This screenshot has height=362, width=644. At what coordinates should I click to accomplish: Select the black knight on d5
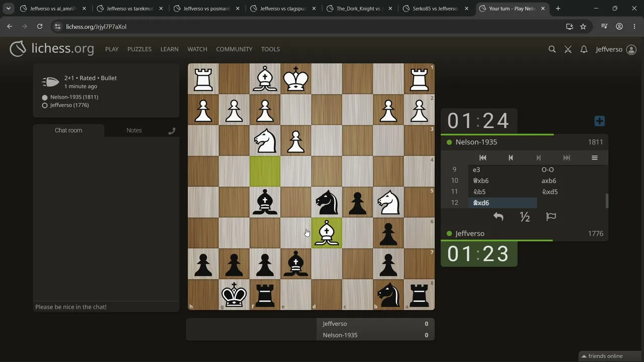327,202
